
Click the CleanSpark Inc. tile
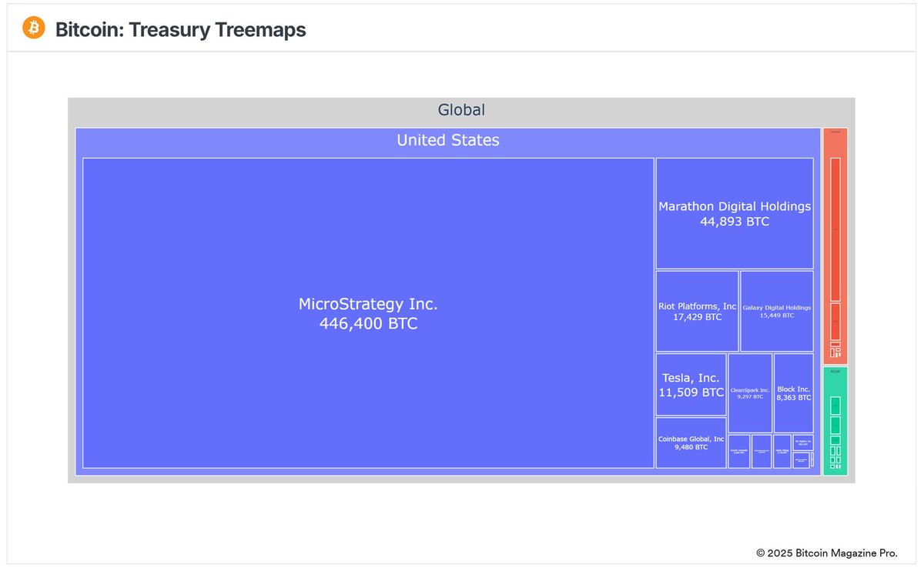(x=750, y=393)
